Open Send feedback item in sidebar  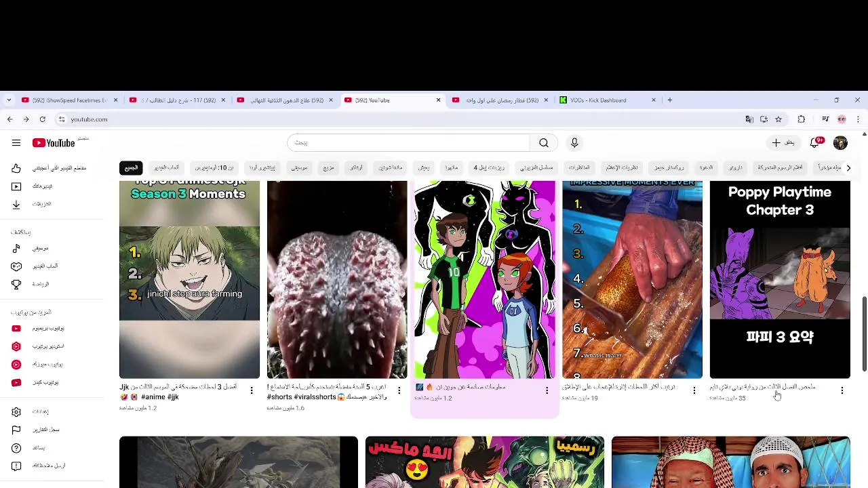pyautogui.click(x=52, y=466)
